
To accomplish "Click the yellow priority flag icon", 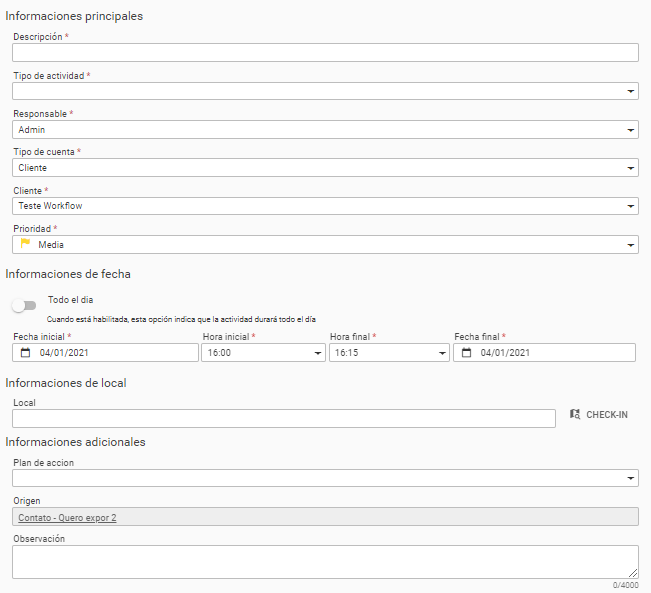I will coord(25,243).
